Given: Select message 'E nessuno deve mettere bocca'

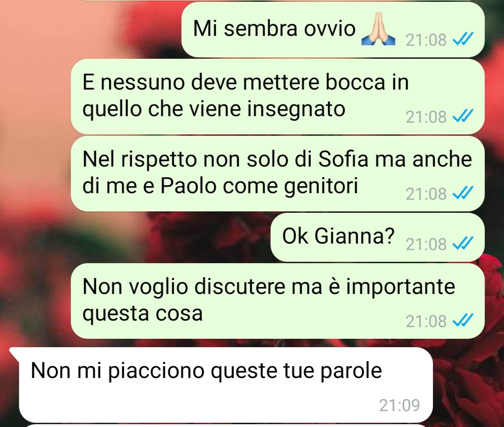Looking at the screenshot, I should pyautogui.click(x=278, y=97).
